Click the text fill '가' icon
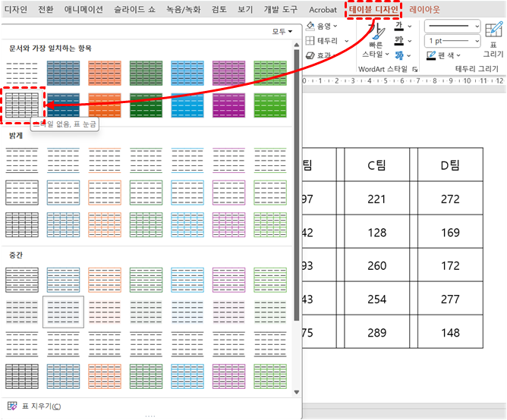 pos(398,26)
